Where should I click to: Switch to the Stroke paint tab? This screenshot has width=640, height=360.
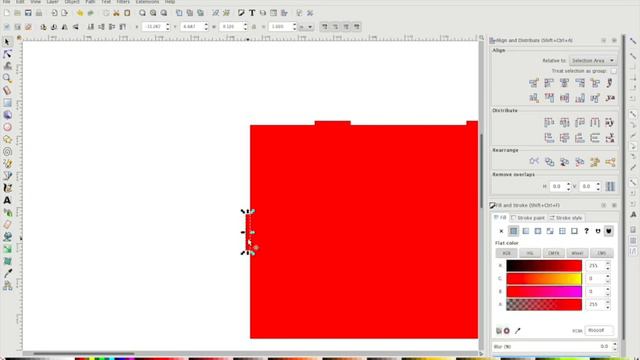[x=528, y=218]
